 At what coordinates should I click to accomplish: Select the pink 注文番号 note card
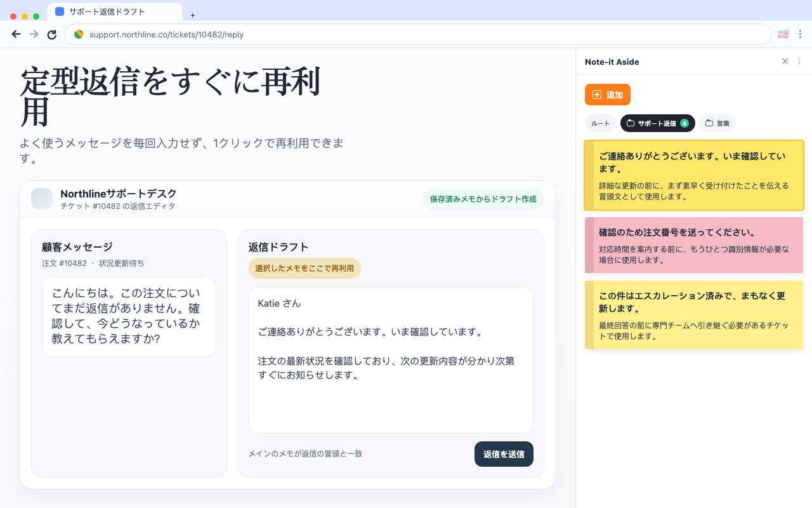pyautogui.click(x=693, y=245)
